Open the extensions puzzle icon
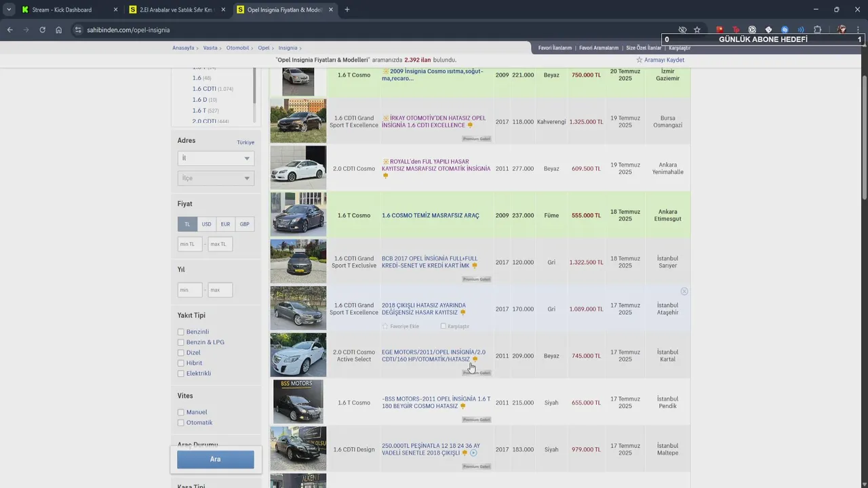The height and width of the screenshot is (488, 868). coord(817,30)
